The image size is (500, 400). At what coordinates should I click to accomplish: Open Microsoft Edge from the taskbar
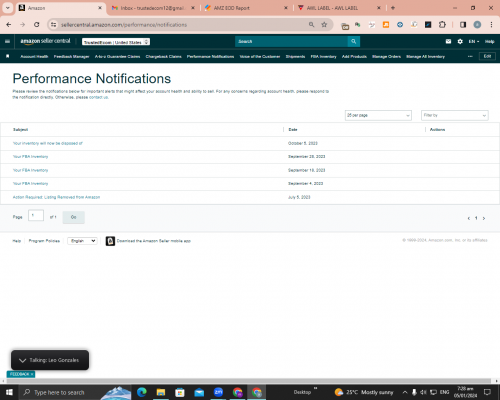[142, 392]
